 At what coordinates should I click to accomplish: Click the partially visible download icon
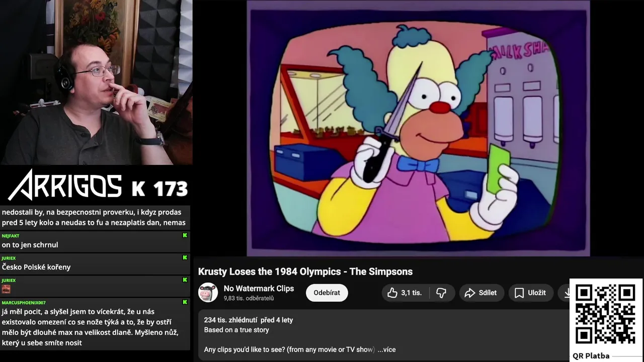(x=567, y=293)
